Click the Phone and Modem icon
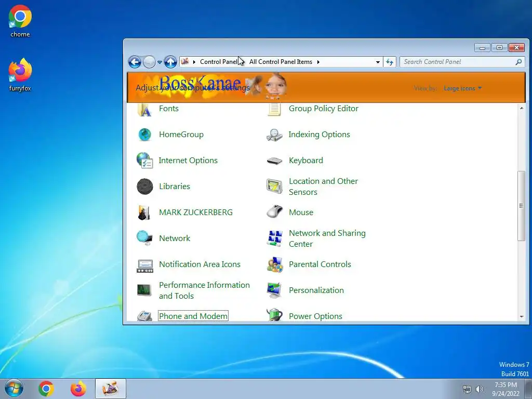 coord(144,316)
